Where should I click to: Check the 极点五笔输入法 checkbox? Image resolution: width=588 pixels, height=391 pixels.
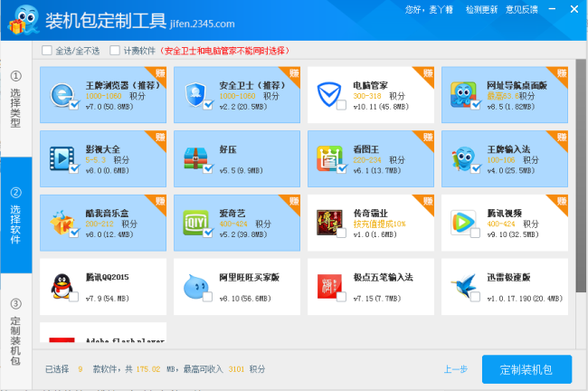tap(341, 297)
